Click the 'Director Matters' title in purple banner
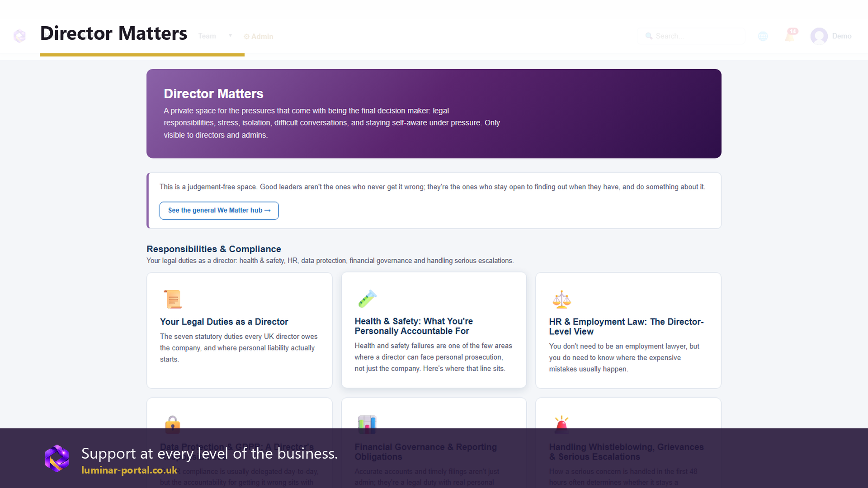This screenshot has height=488, width=868. click(213, 94)
